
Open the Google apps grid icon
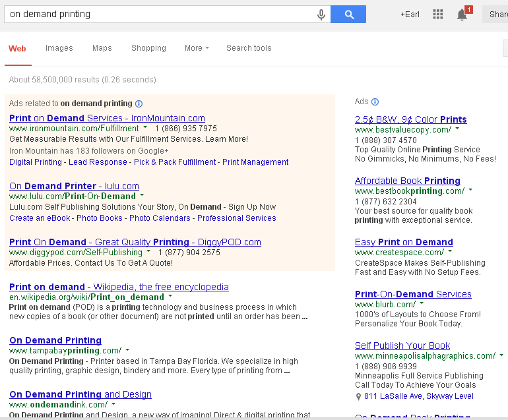[437, 15]
